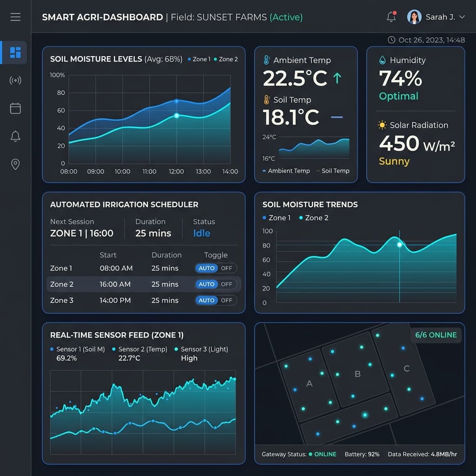This screenshot has height=476, width=476.
Task: Click the crosshair marker in Soil Moisture Trends
Action: pos(399,245)
